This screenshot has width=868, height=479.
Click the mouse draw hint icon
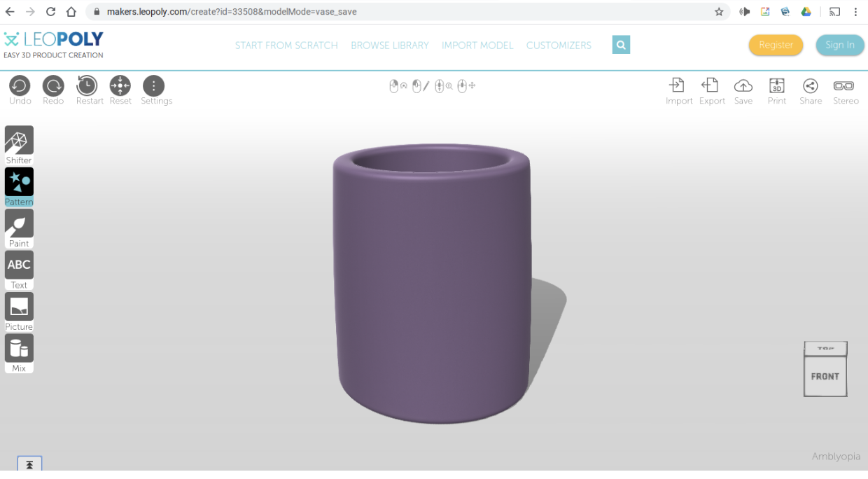tap(420, 86)
